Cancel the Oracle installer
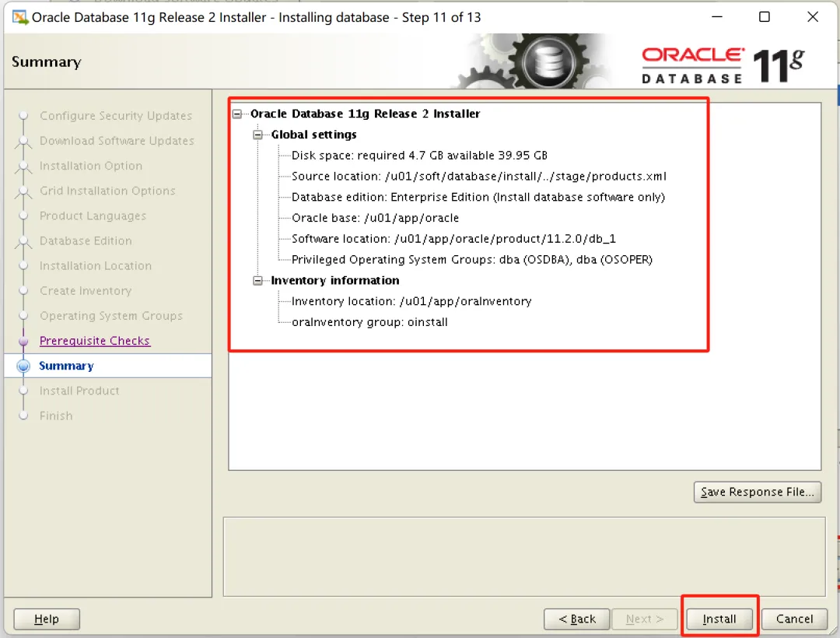 coord(794,619)
